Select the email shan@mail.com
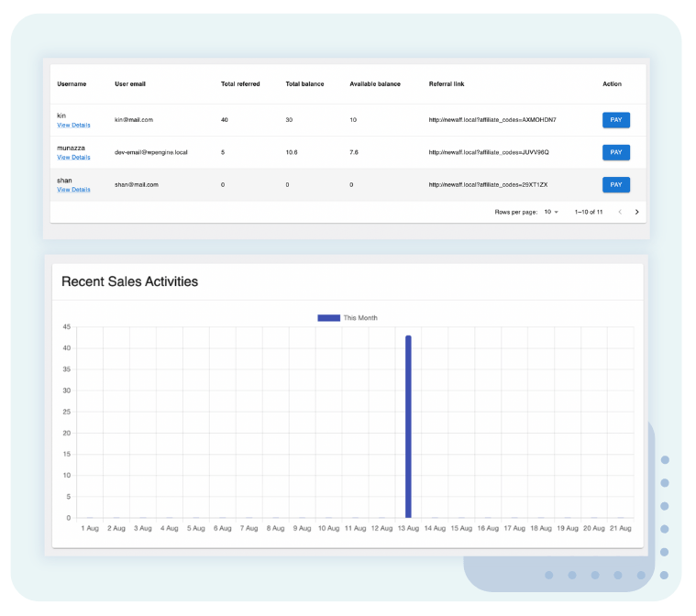The image size is (696, 616). point(137,184)
